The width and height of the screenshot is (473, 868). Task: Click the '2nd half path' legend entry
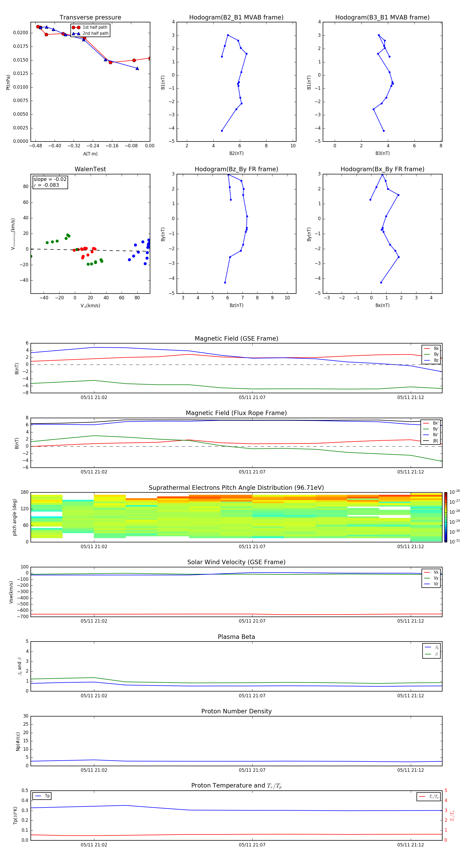click(90, 33)
